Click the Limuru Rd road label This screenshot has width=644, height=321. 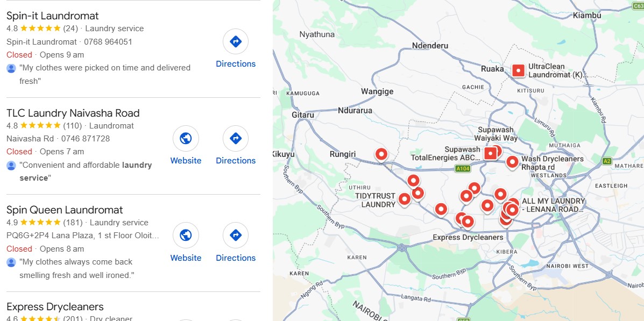click(544, 127)
